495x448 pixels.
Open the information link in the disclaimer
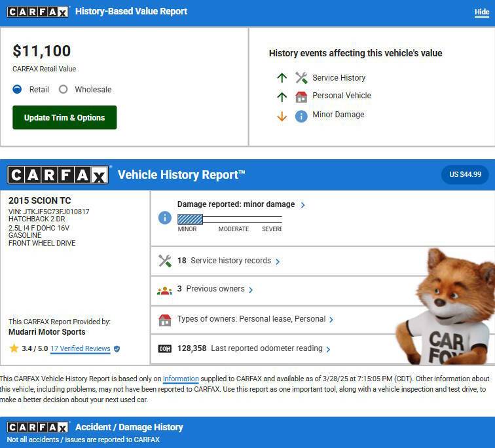pyautogui.click(x=181, y=379)
